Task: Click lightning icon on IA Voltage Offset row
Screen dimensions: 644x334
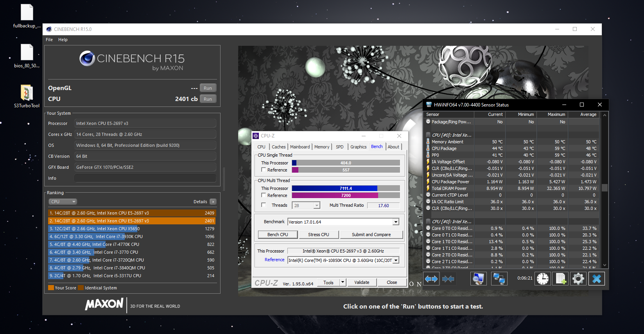Action: click(428, 162)
